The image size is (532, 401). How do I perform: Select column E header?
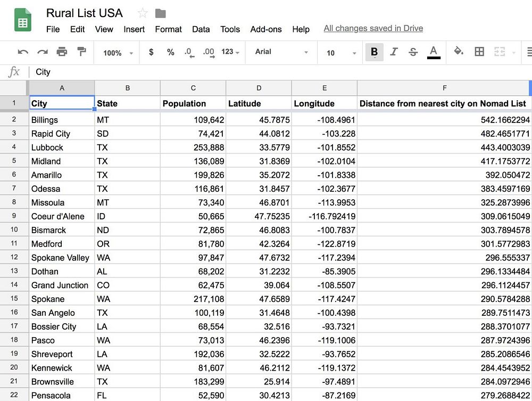pyautogui.click(x=325, y=88)
